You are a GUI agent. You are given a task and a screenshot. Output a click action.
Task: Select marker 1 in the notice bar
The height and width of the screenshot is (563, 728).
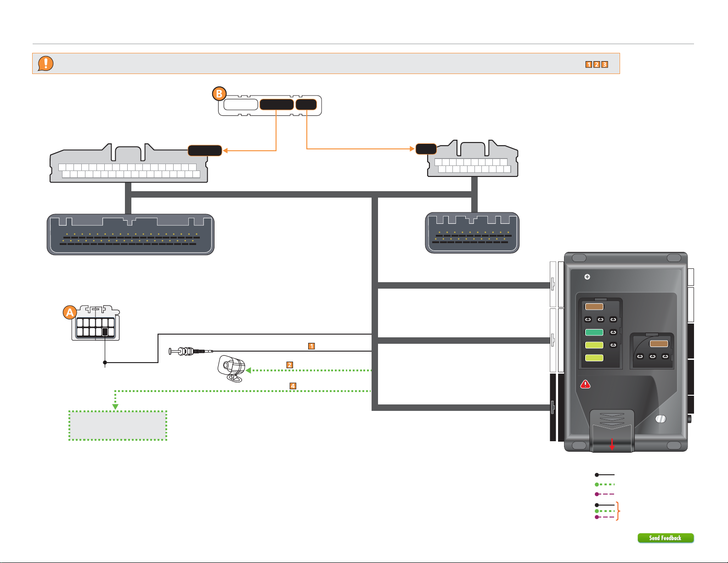588,64
